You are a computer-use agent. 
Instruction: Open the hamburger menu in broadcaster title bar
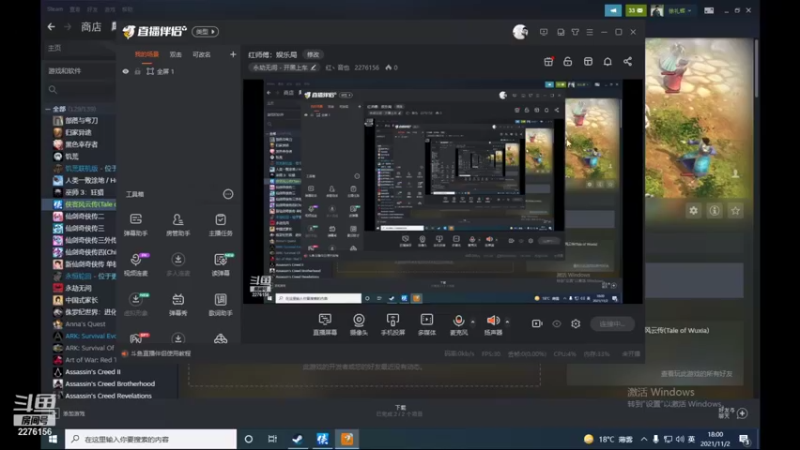click(590, 32)
